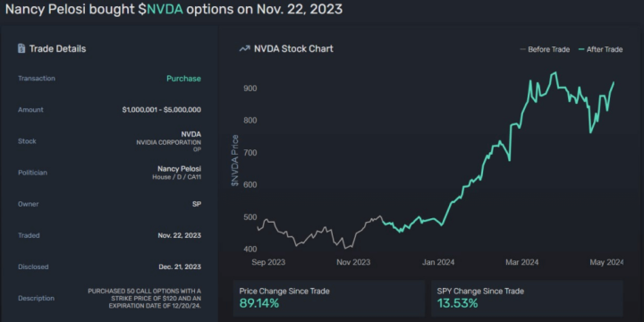The image size is (644, 322).
Task: Click the Purchase transaction value
Action: (183, 79)
